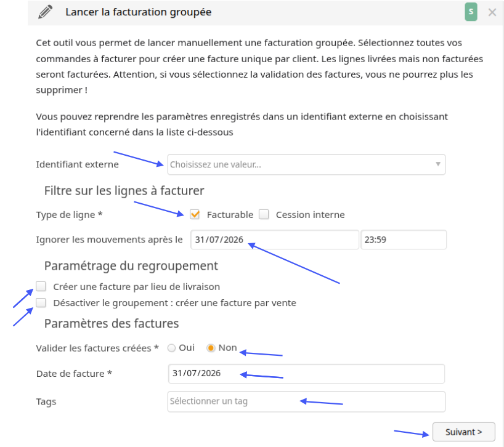Viewport: 504px width, 447px height.
Task: Check Créer une facture par lieu de livraison
Action: click(41, 286)
